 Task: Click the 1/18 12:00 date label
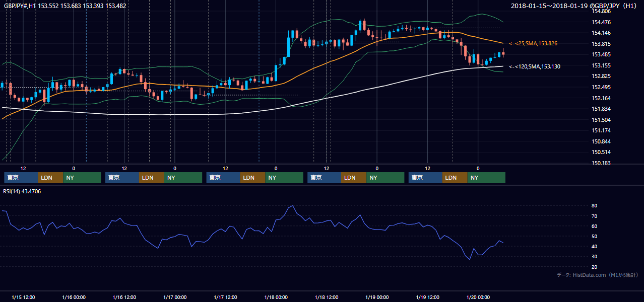327,297
